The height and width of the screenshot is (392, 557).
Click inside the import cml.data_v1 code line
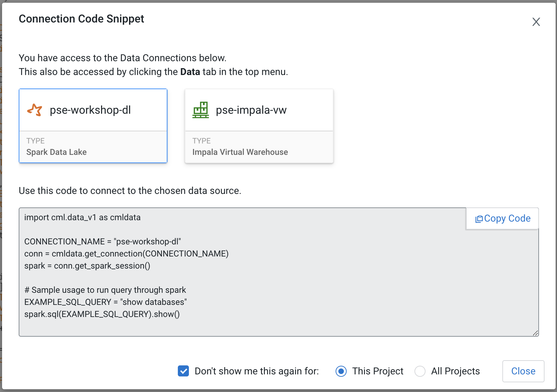[82, 217]
